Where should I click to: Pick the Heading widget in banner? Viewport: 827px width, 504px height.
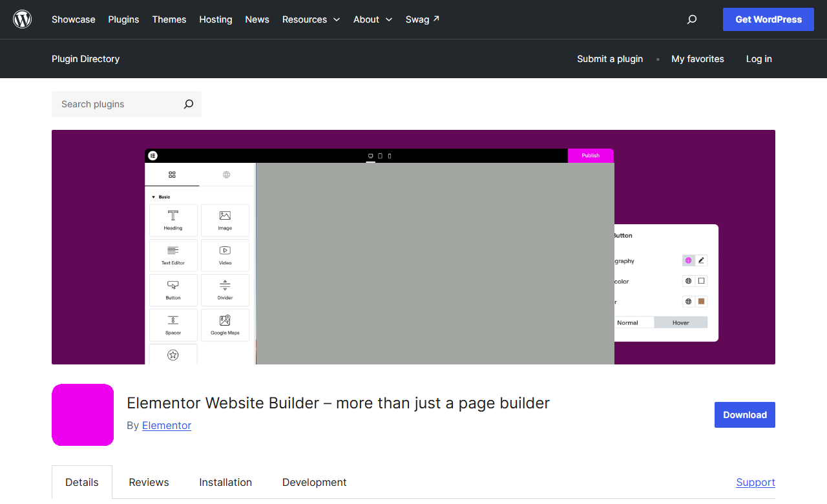click(x=173, y=220)
